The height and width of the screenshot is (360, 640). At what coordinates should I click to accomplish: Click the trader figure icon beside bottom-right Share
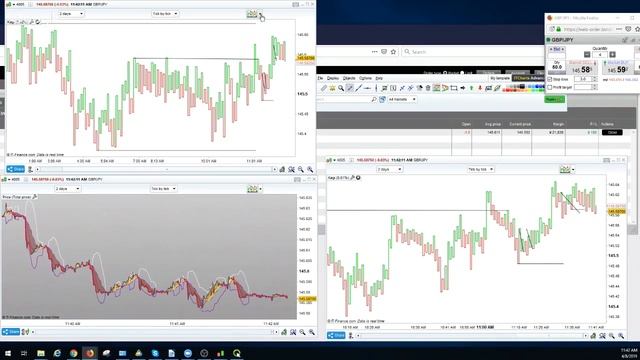click(351, 336)
